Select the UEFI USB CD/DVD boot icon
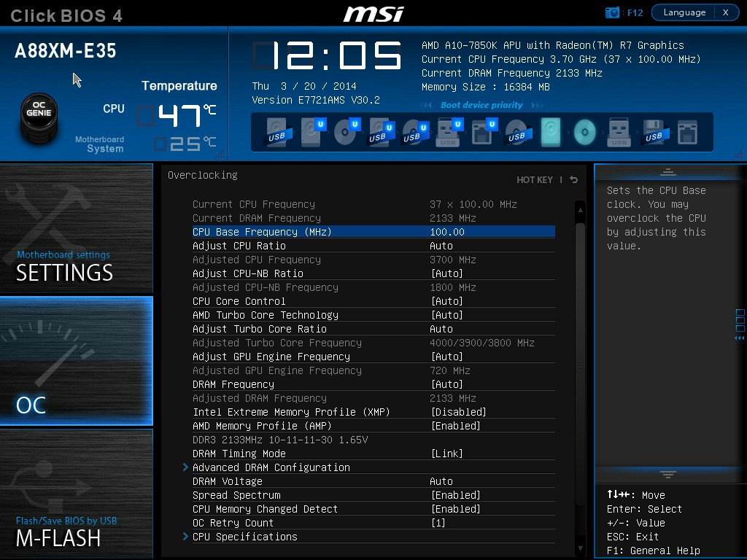Viewport: 747px width, 560px height. [415, 133]
